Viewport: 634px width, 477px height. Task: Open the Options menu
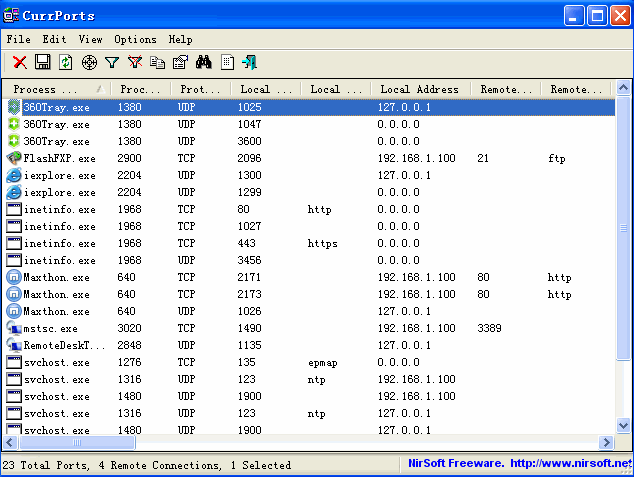click(135, 39)
